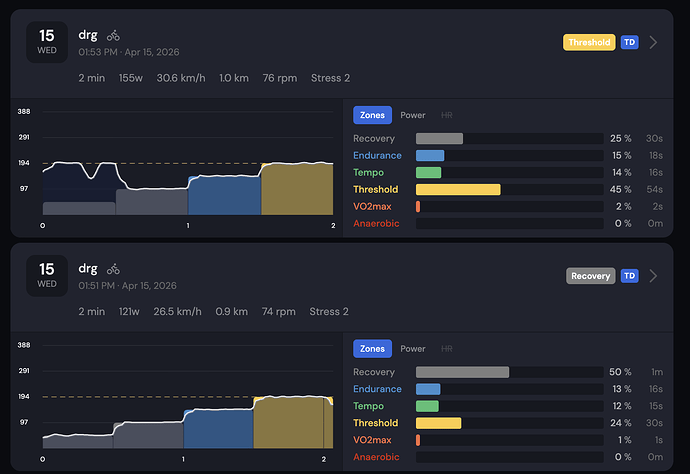This screenshot has width=690, height=474.
Task: Click the gray Recovery label tag
Action: click(590, 276)
